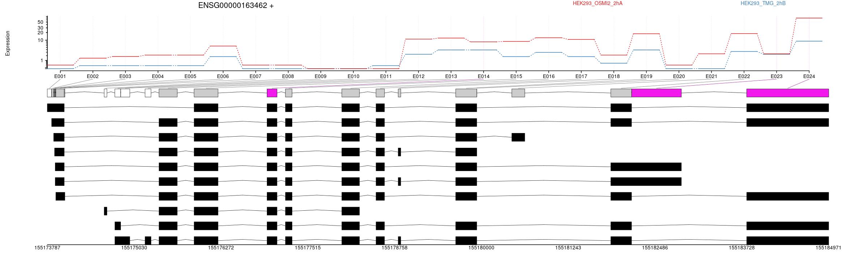Click the rightmost magenta exon in gene model
Screen dimensions: 868x253
(788, 93)
